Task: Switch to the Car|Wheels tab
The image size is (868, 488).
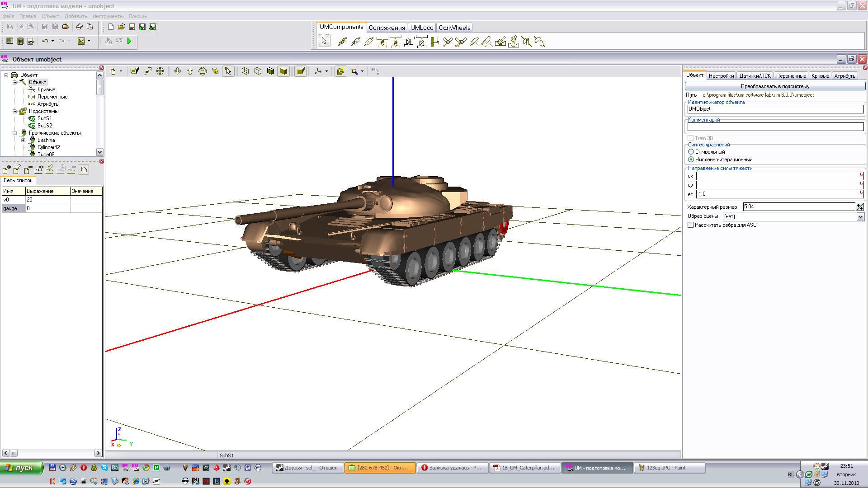Action: pyautogui.click(x=454, y=28)
